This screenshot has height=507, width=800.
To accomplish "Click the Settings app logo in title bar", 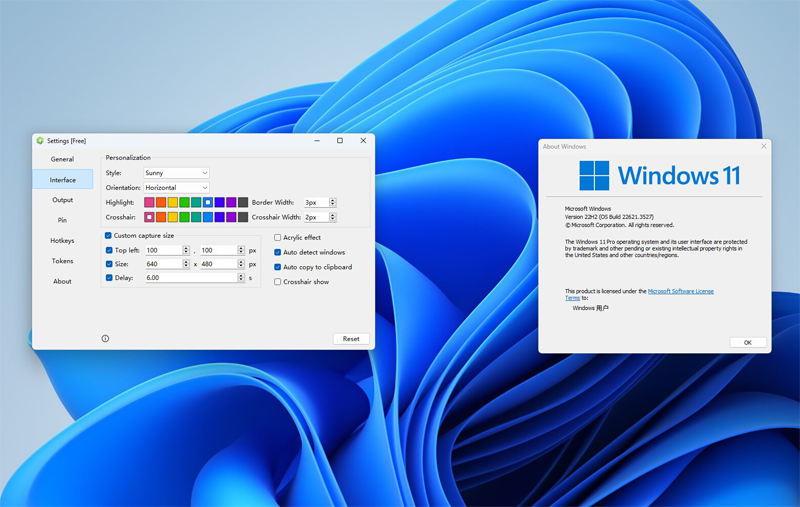I will click(x=40, y=141).
